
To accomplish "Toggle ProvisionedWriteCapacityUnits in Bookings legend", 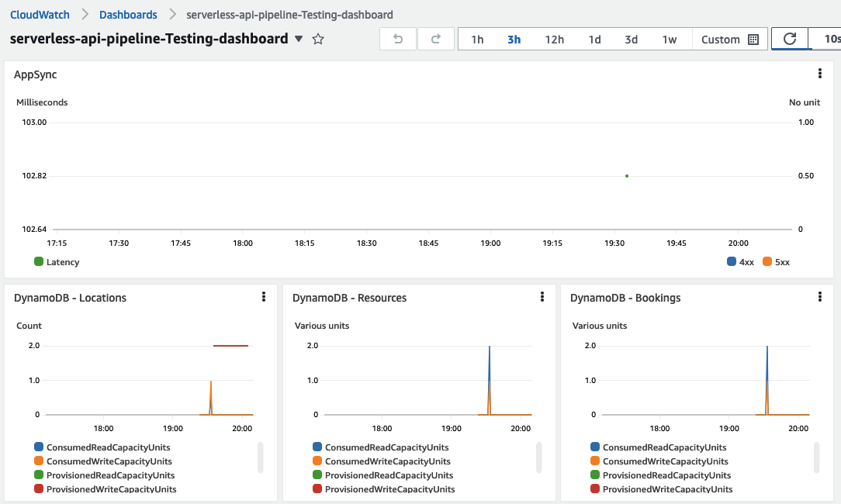I will click(x=661, y=489).
